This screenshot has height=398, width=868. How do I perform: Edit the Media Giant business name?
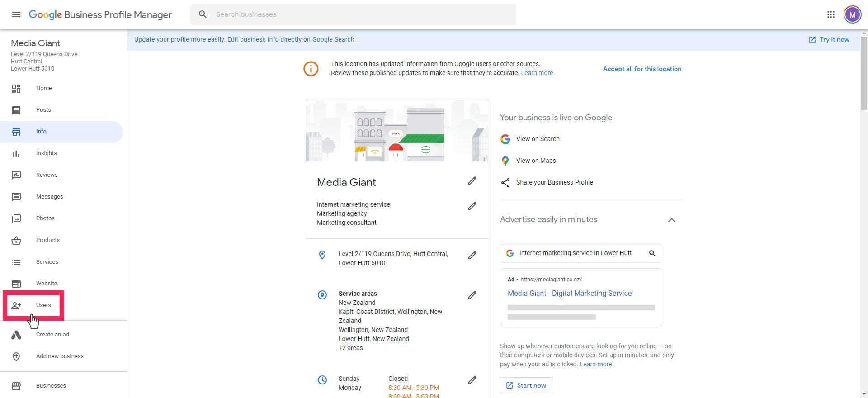pos(472,181)
